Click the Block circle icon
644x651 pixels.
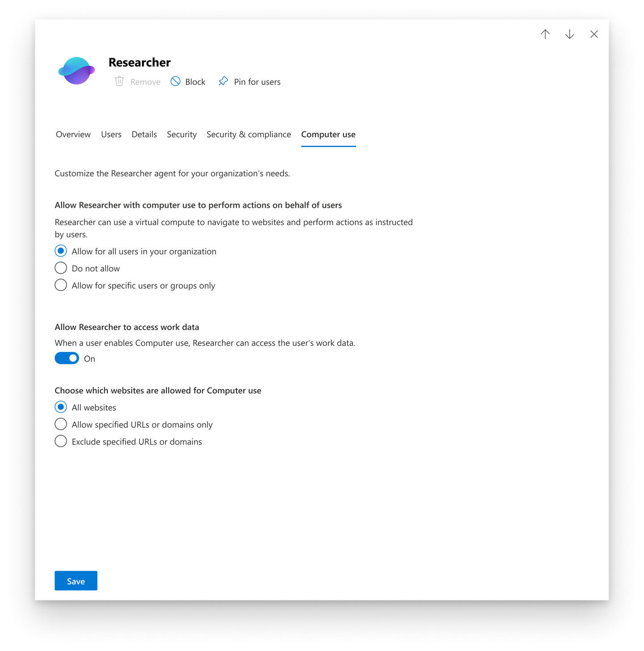[x=176, y=81]
